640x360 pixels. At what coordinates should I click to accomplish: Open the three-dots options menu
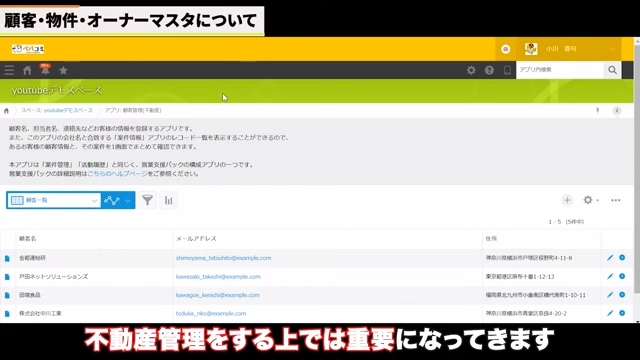[616, 200]
